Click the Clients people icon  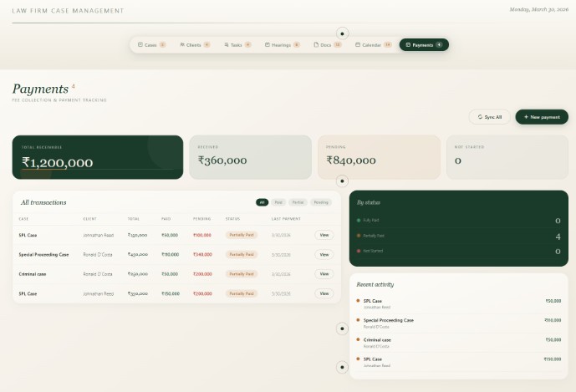(182, 44)
